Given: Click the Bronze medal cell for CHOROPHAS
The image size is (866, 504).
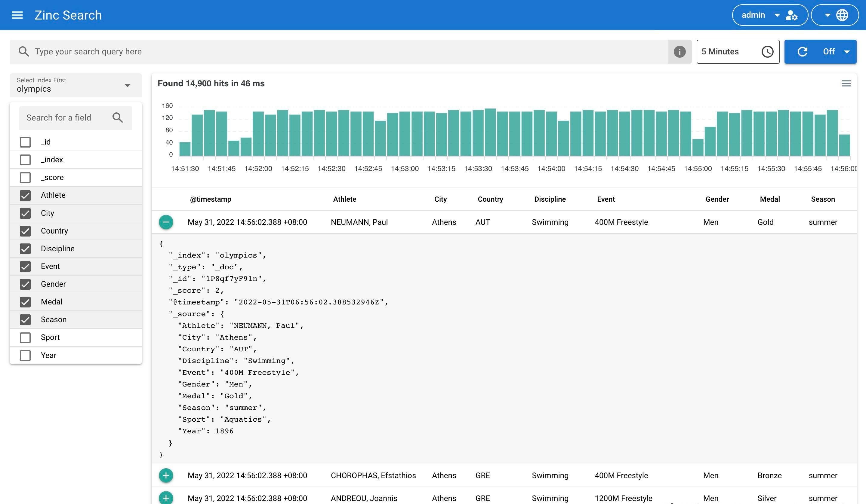Looking at the screenshot, I should (x=769, y=475).
